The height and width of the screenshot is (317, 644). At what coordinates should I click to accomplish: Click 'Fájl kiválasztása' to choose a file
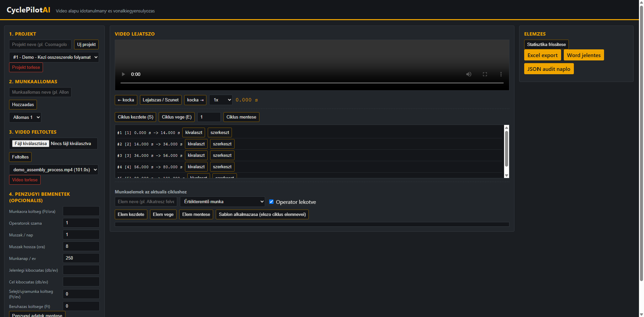point(31,144)
